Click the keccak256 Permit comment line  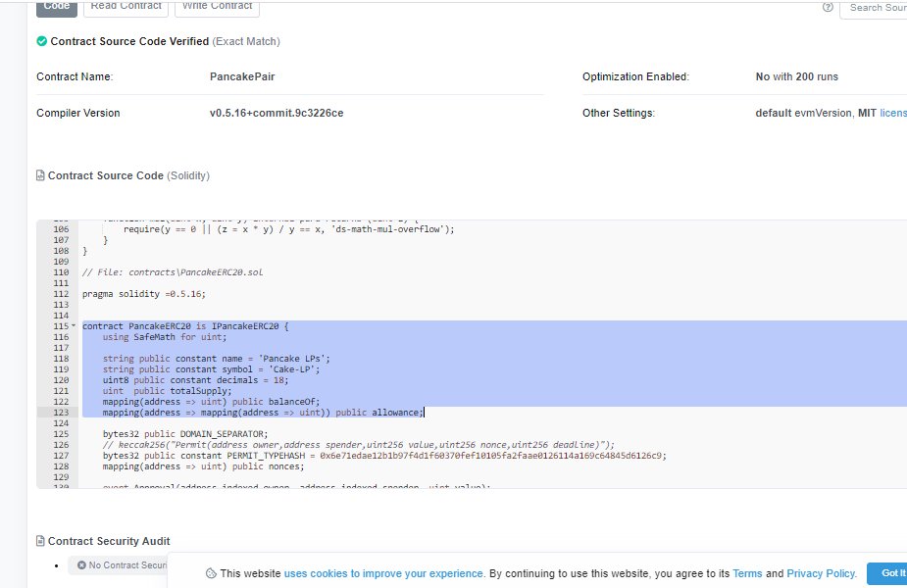click(359, 445)
